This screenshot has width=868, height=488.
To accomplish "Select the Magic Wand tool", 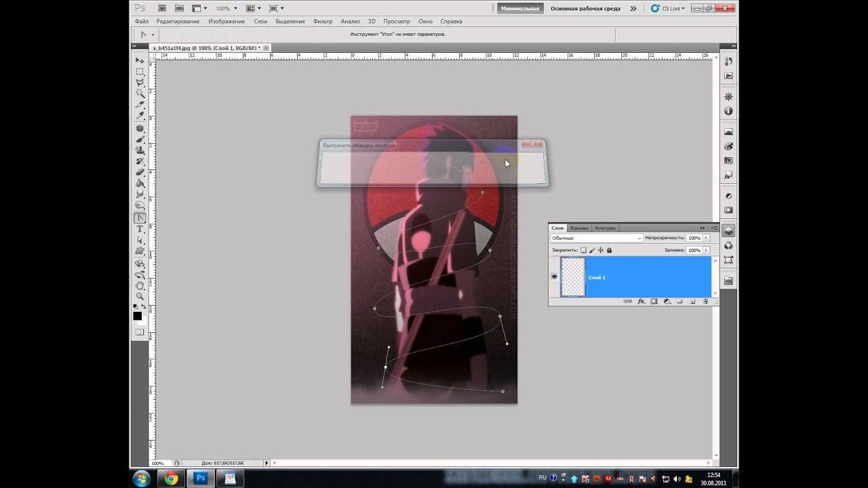I will click(140, 94).
